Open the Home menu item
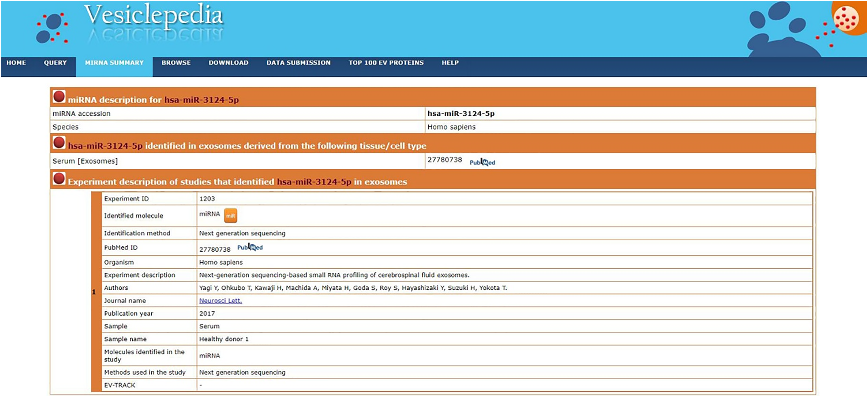Screen dimensions: 868x397 16,62
